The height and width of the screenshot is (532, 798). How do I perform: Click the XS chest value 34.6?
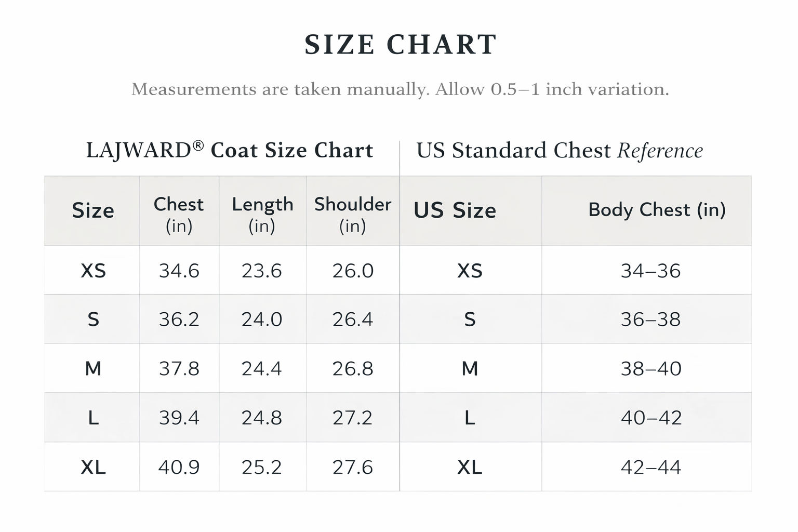(x=179, y=271)
